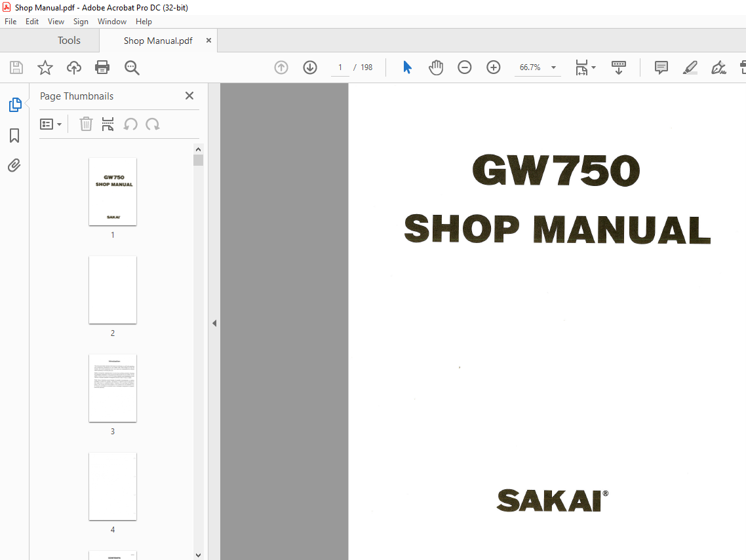
Task: Open the Window menu
Action: point(112,22)
